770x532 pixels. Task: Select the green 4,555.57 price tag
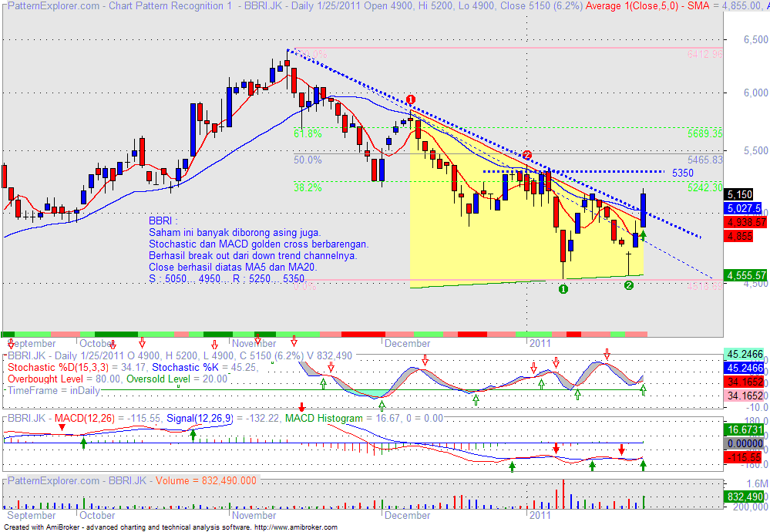745,275
